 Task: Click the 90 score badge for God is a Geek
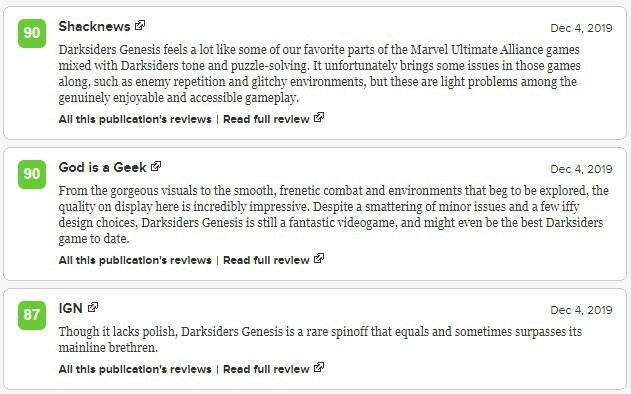pos(32,174)
